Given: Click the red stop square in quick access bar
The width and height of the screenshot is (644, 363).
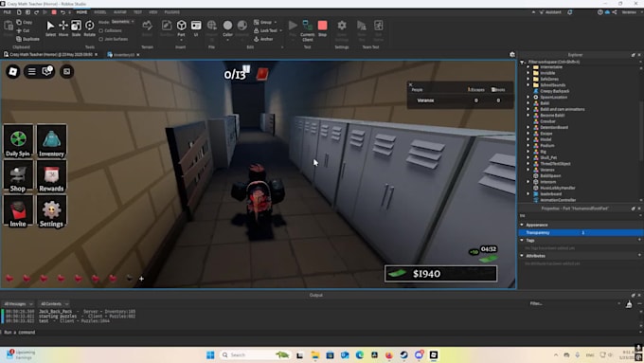Looking at the screenshot, I should pos(54,12).
